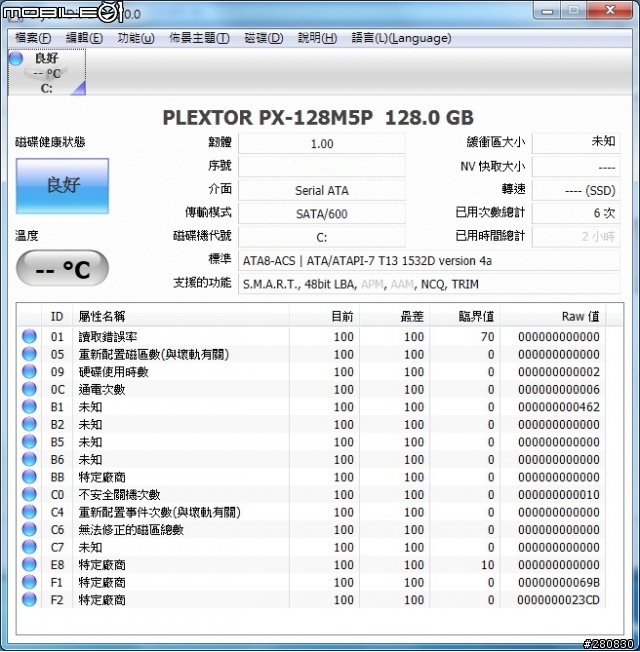Click the blue 良好 health status button
Screen dimensions: 640x652
coord(62,185)
